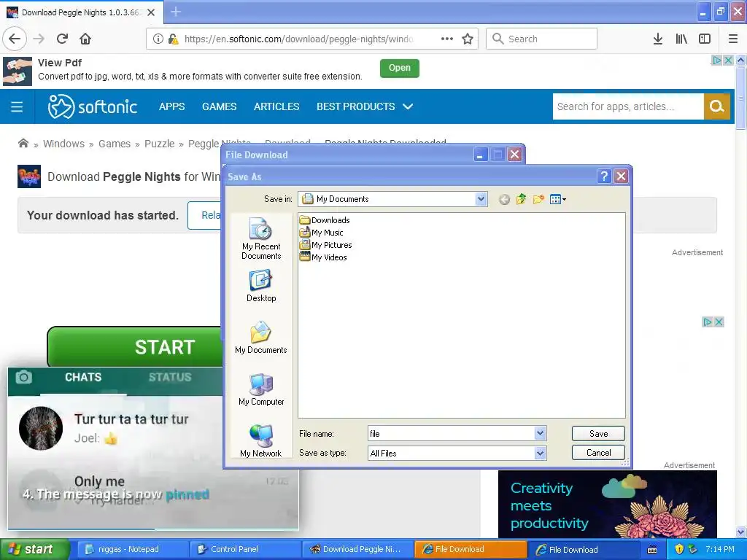Click page scrollbar down arrow
The image size is (747, 560).
740,532
